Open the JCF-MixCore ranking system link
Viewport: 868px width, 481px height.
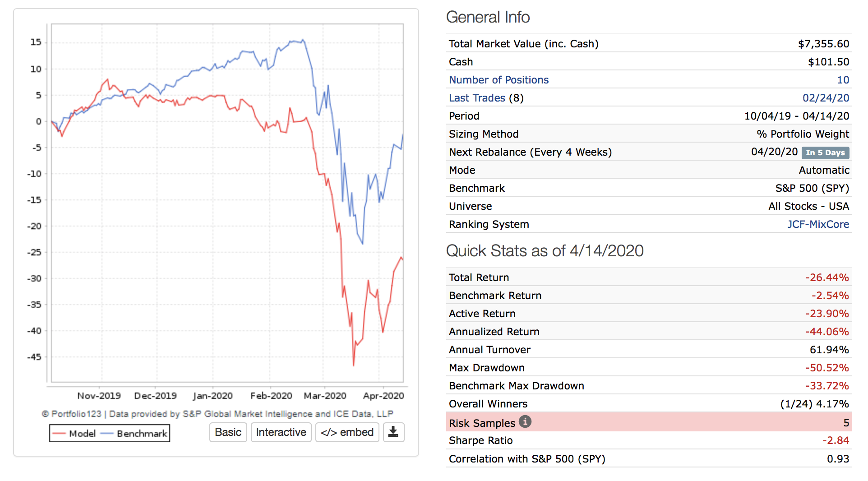click(818, 224)
